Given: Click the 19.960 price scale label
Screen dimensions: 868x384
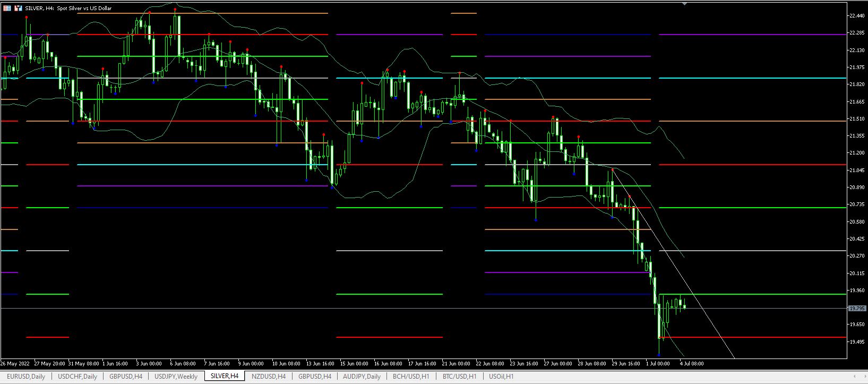Looking at the screenshot, I should pyautogui.click(x=857, y=291).
